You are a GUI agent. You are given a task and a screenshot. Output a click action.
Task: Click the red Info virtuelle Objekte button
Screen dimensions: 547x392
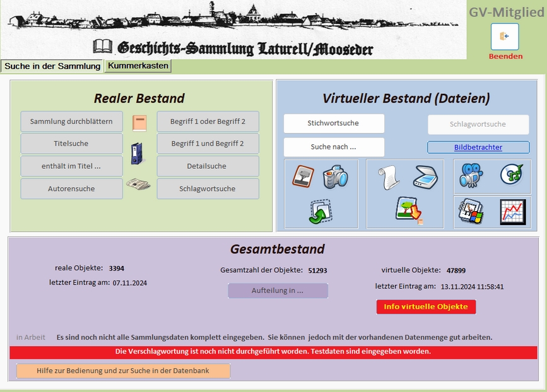click(x=426, y=307)
